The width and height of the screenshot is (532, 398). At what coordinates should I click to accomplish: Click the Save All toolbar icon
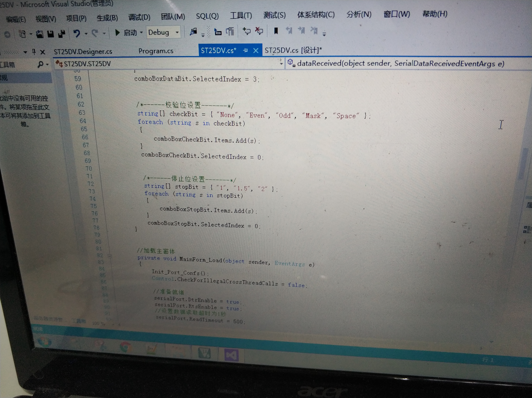pos(62,34)
